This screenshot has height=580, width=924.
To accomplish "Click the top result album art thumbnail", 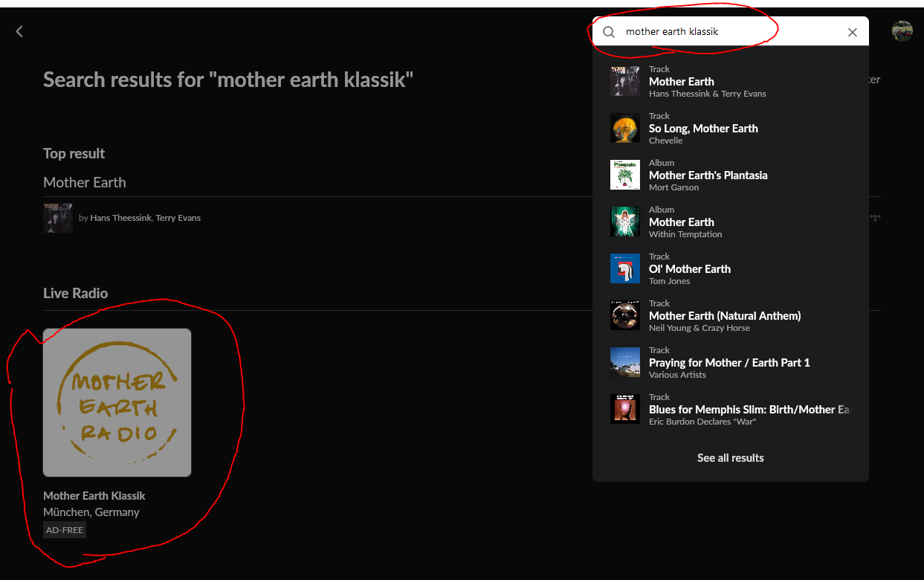I will tap(57, 218).
